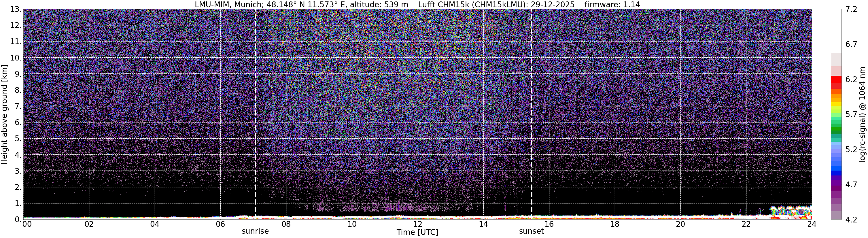Click the time axis tick '06'
Viewport: 868px width, 238px height.
pos(220,224)
